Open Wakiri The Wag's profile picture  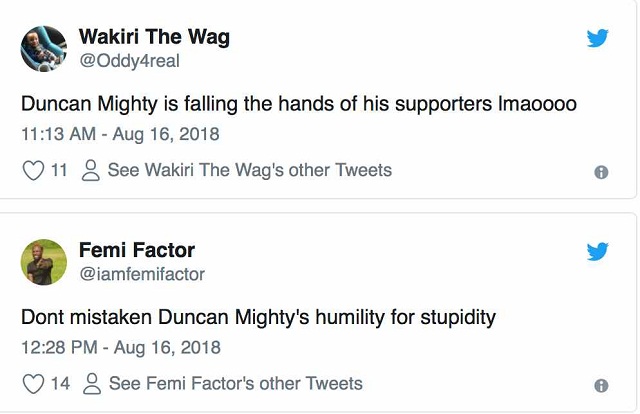(x=44, y=49)
